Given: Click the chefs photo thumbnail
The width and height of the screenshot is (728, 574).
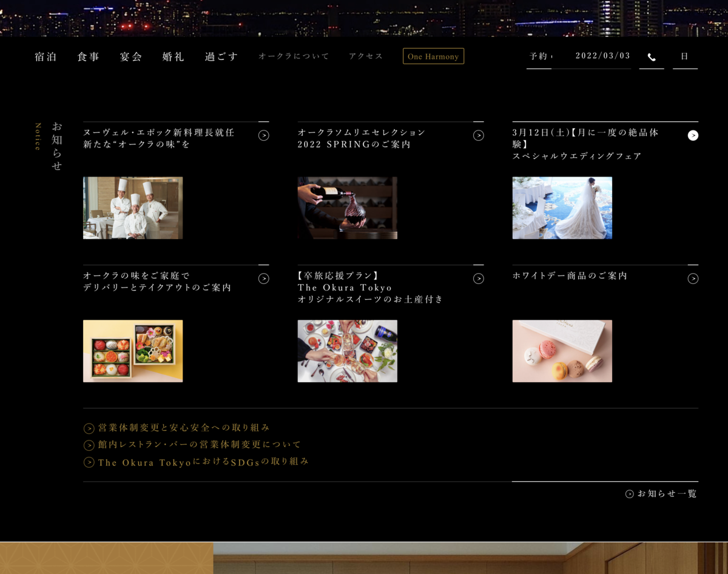Looking at the screenshot, I should [x=132, y=208].
